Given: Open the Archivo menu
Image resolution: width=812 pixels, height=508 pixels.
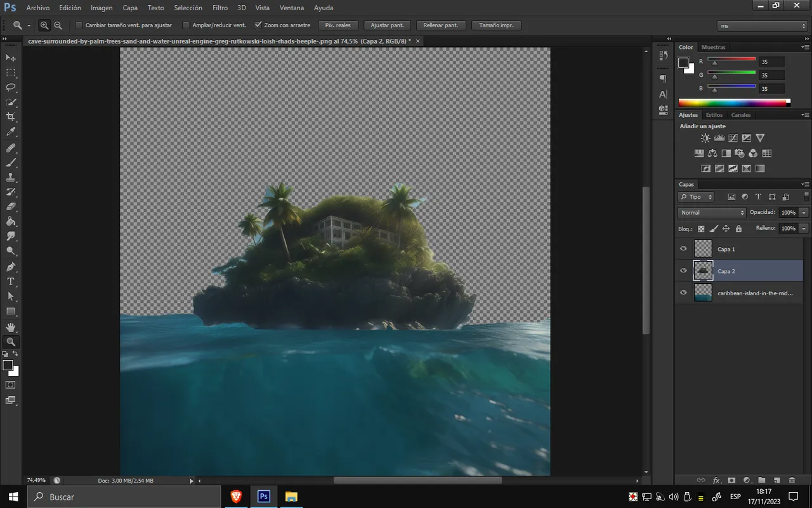Looking at the screenshot, I should pos(38,8).
